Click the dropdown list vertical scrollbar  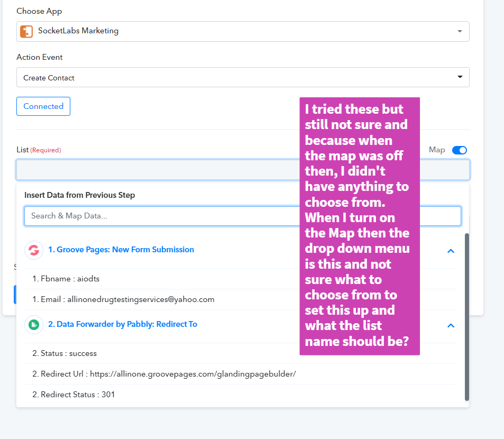coord(466,317)
